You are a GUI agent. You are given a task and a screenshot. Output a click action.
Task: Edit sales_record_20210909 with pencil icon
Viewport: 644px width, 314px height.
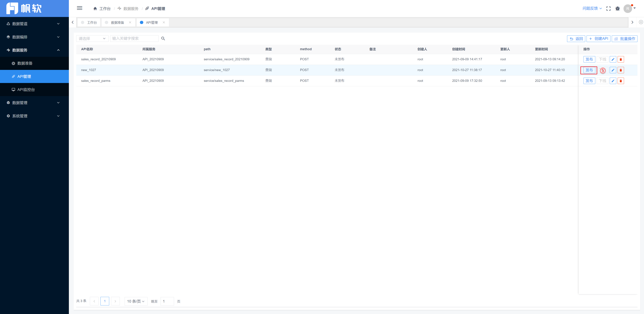613,59
